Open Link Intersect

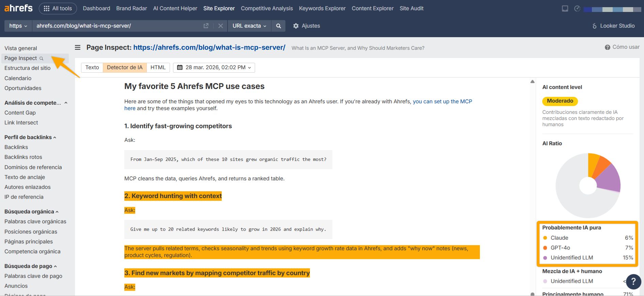pos(21,123)
